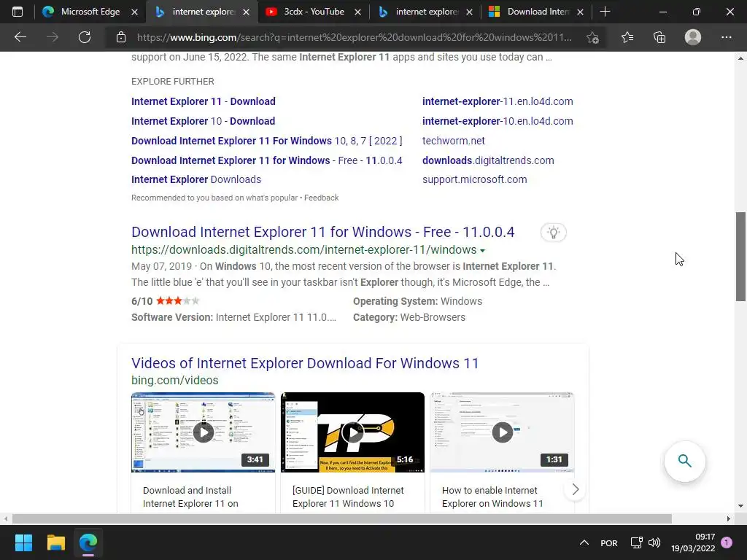Open Explore Further link ending in Free - 11.0.0.4
747x560 pixels.
[x=267, y=160]
